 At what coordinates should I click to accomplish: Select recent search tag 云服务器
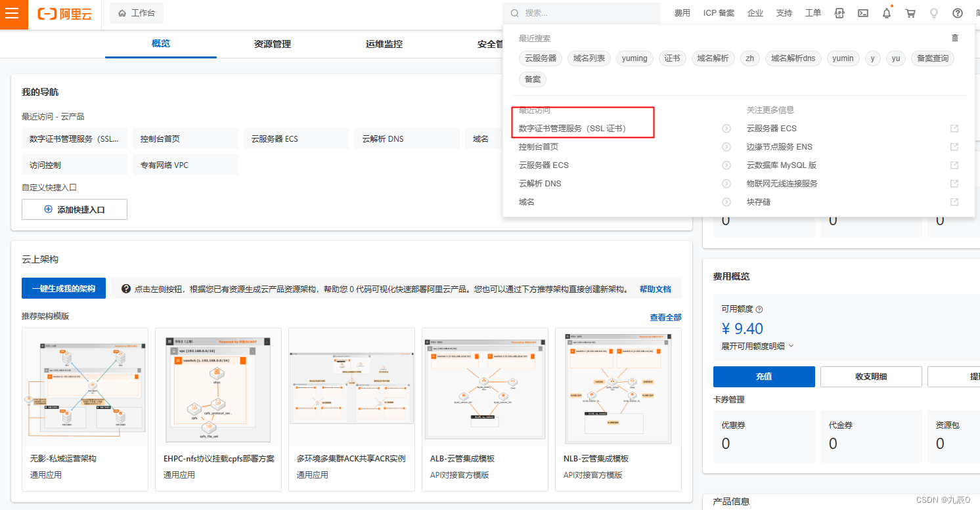(540, 58)
